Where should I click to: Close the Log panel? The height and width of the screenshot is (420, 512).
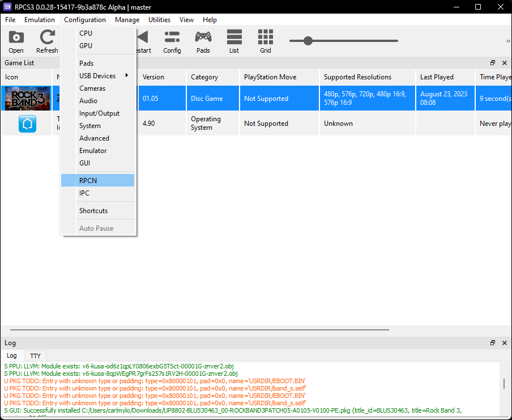505,343
